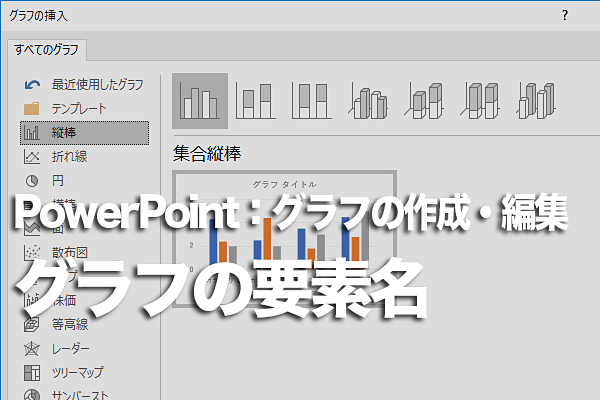Click the surface icon beside 等高線
Image resolution: width=600 pixels, height=400 pixels.
pyautogui.click(x=32, y=325)
